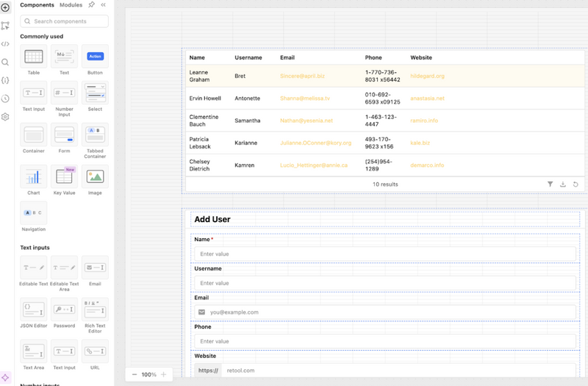Click the Email you@example.com input field
The height and width of the screenshot is (386, 588).
[x=385, y=312]
